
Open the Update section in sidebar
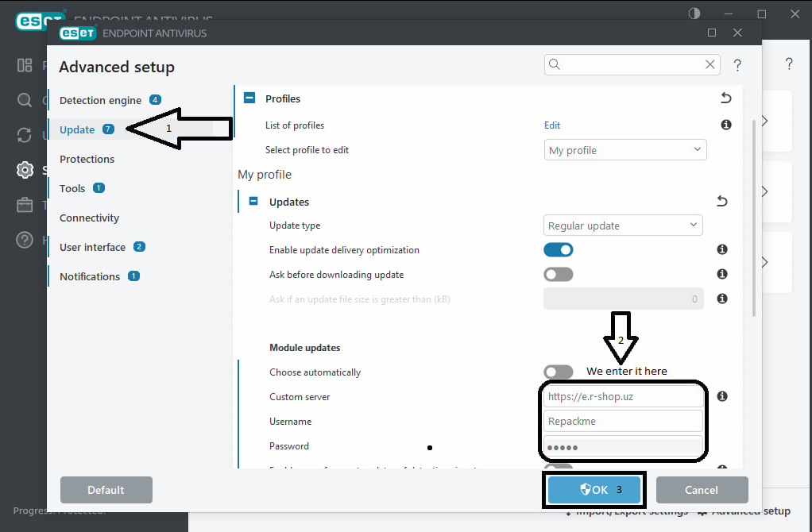pyautogui.click(x=77, y=129)
